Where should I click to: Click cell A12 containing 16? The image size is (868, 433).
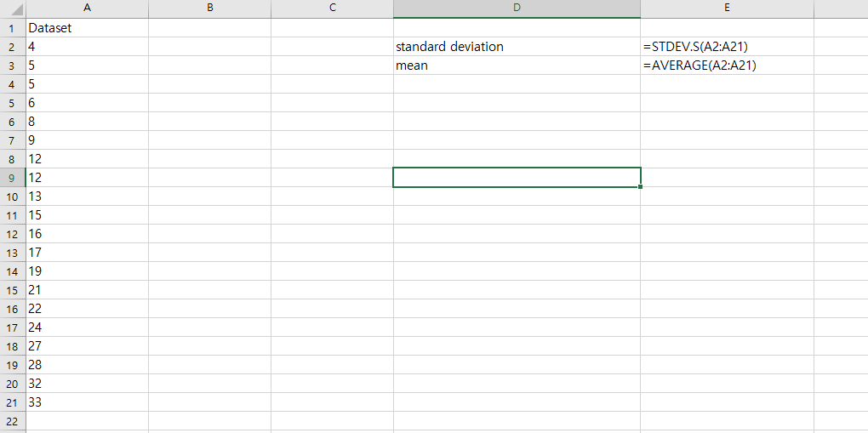(x=87, y=234)
